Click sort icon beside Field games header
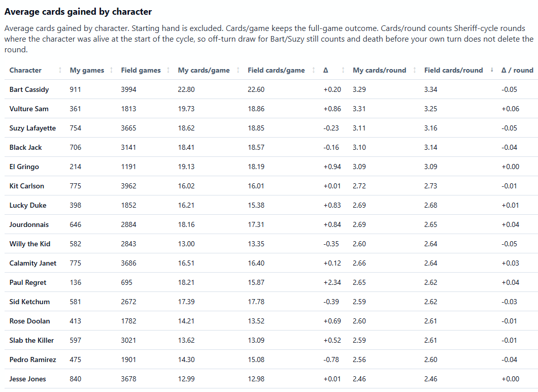This screenshot has width=538, height=392. [x=168, y=71]
